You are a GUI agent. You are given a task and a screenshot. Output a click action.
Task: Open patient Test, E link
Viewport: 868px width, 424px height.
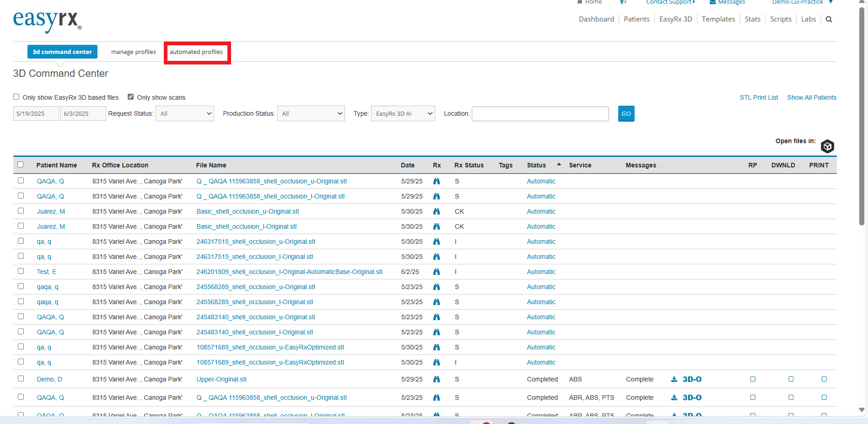click(47, 272)
